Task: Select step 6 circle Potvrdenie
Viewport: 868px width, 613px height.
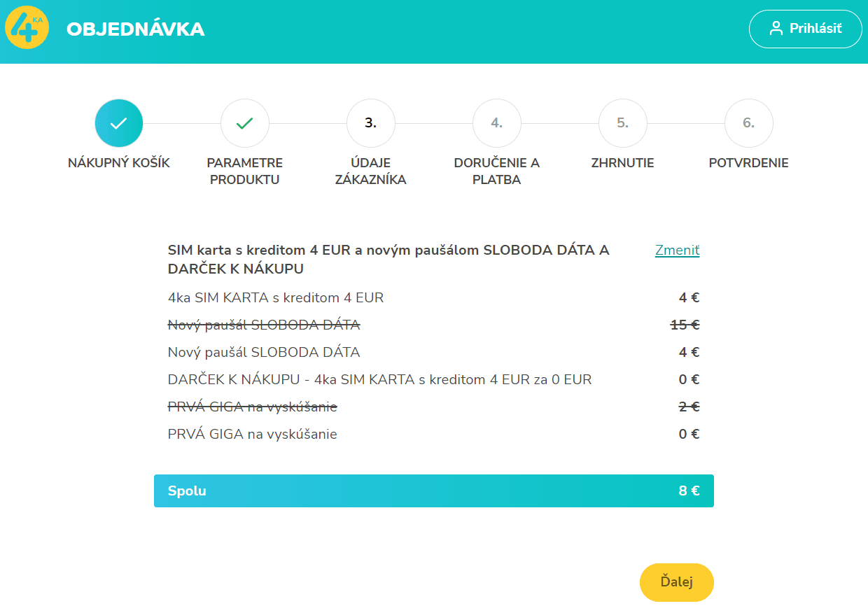Action: coord(749,123)
